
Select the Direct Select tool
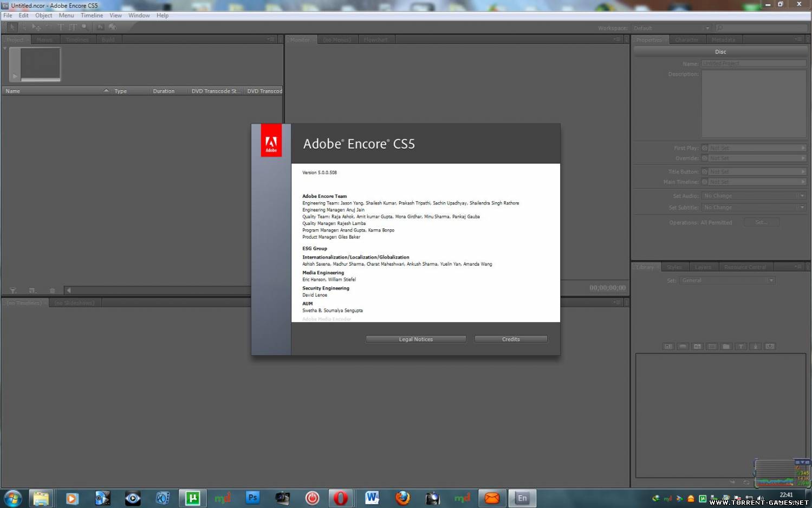point(24,27)
